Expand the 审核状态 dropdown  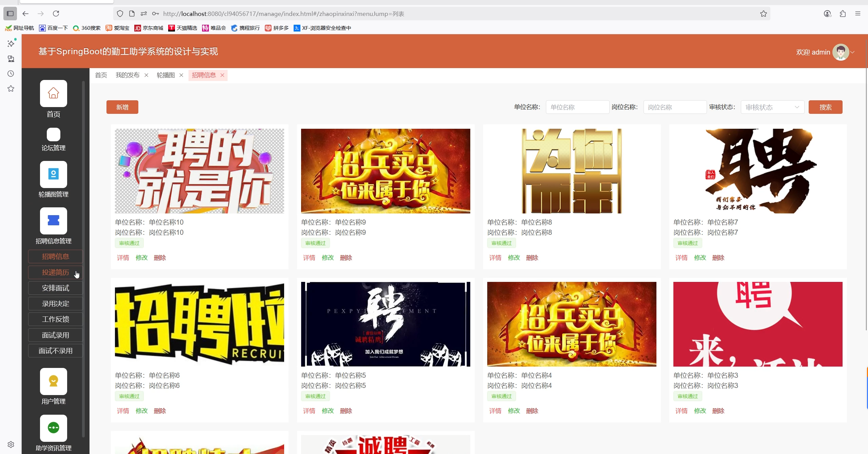point(772,107)
